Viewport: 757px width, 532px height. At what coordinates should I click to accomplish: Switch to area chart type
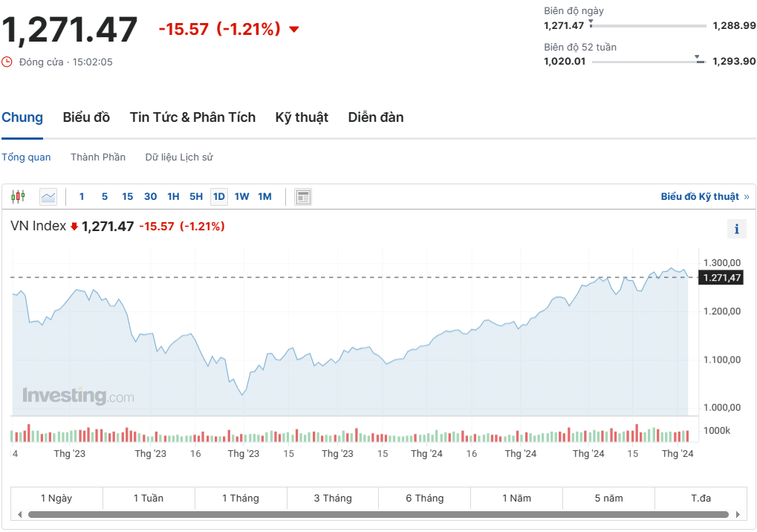(48, 197)
